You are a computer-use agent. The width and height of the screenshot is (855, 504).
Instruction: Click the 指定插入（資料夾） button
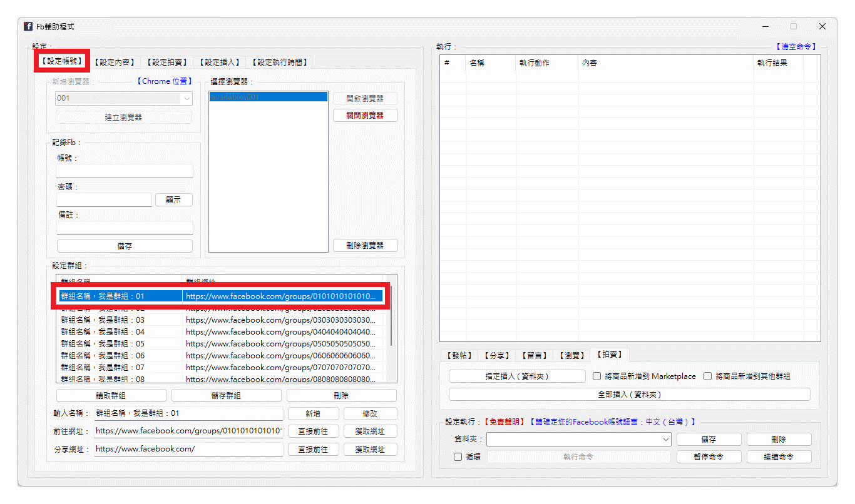(517, 376)
